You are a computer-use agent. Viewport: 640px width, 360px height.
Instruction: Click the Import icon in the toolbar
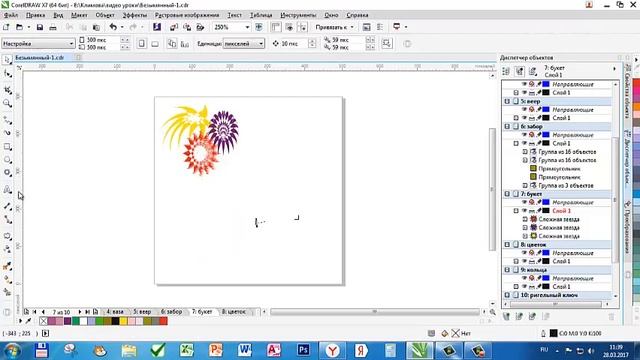point(173,27)
